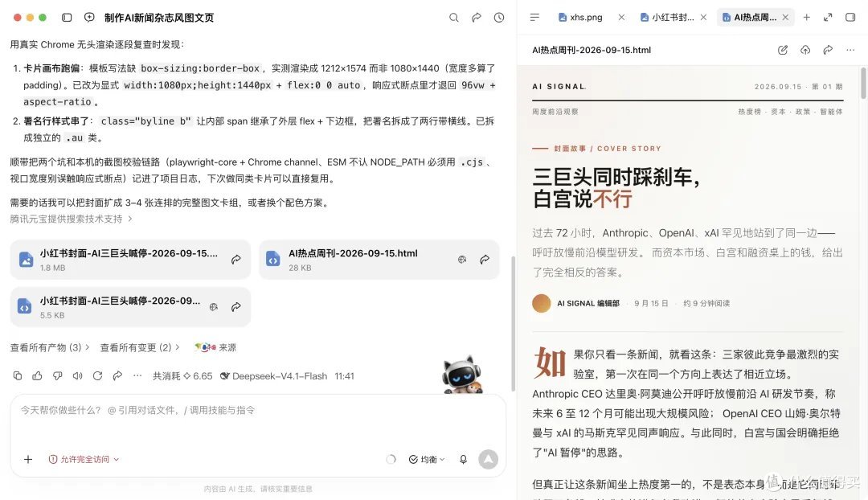Open 小红书封面 1.8 MB image card
Viewport: 868px width, 500px height.
tap(130, 259)
